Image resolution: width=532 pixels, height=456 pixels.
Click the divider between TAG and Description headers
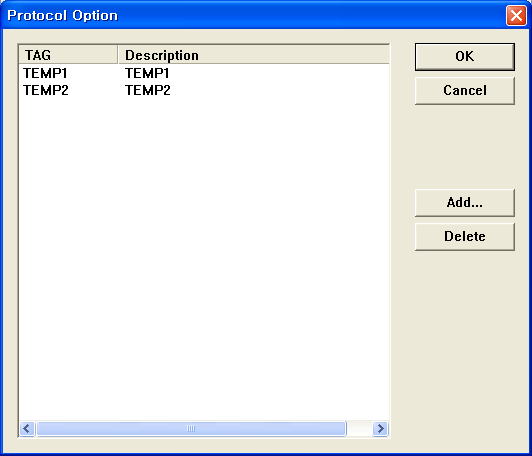coord(118,55)
